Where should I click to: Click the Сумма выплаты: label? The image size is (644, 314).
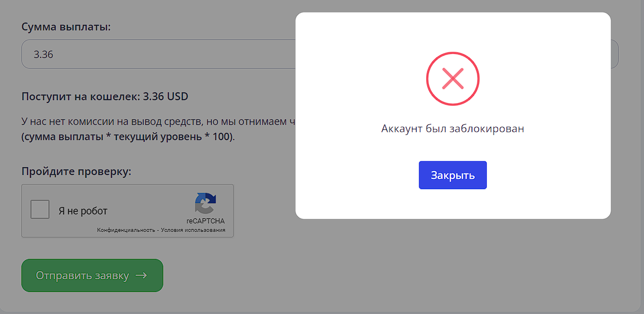tap(66, 27)
